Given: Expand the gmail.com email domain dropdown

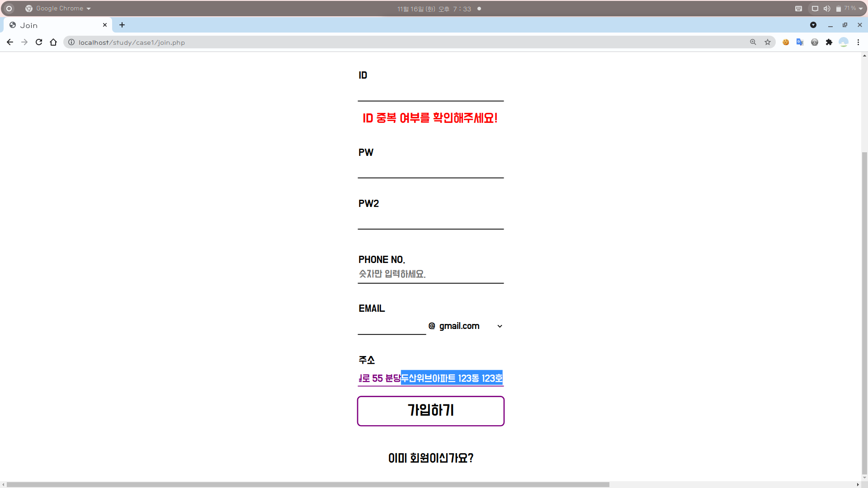Looking at the screenshot, I should [x=470, y=326].
